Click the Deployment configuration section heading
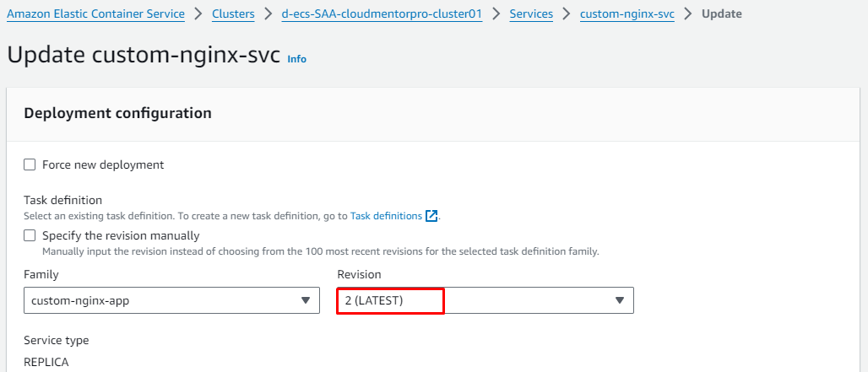The width and height of the screenshot is (868, 372). (x=117, y=113)
